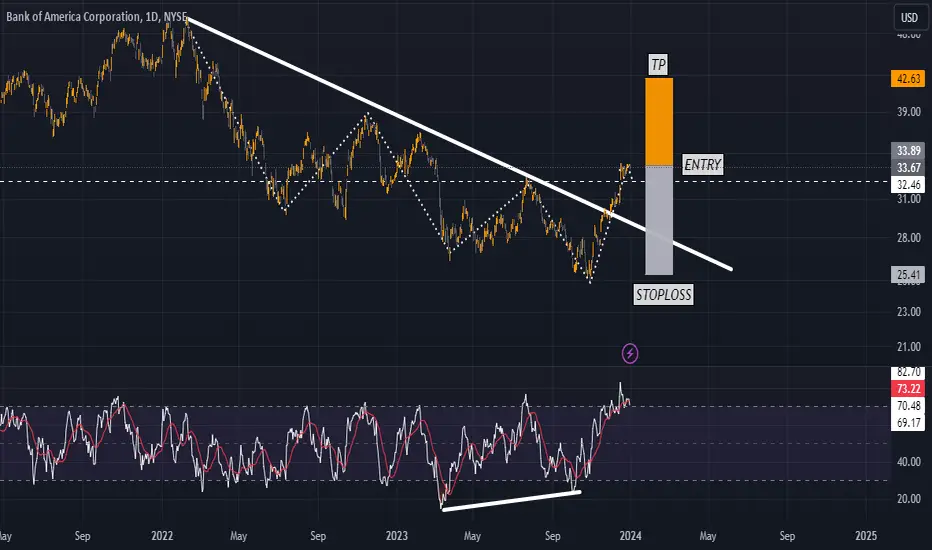Screen dimensions: 932x550
Task: Click the 2025 time axis label
Action: click(x=865, y=536)
